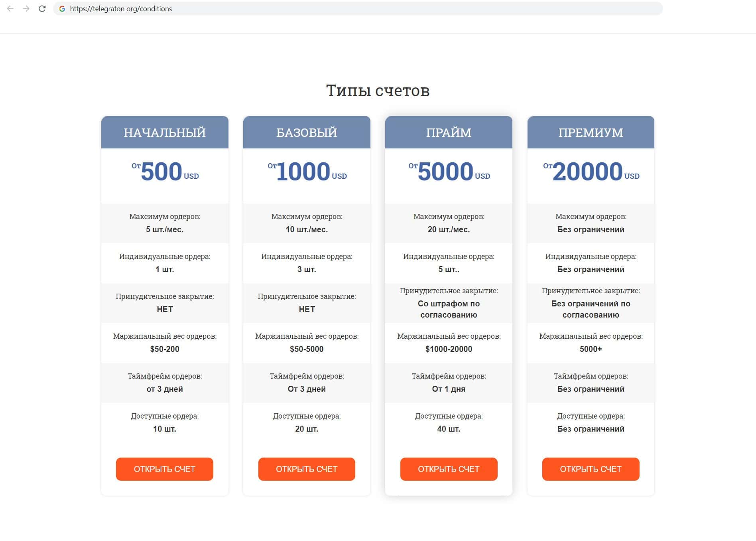Open account under ПРЕМИУМ plan
The height and width of the screenshot is (541, 756).
pyautogui.click(x=591, y=469)
